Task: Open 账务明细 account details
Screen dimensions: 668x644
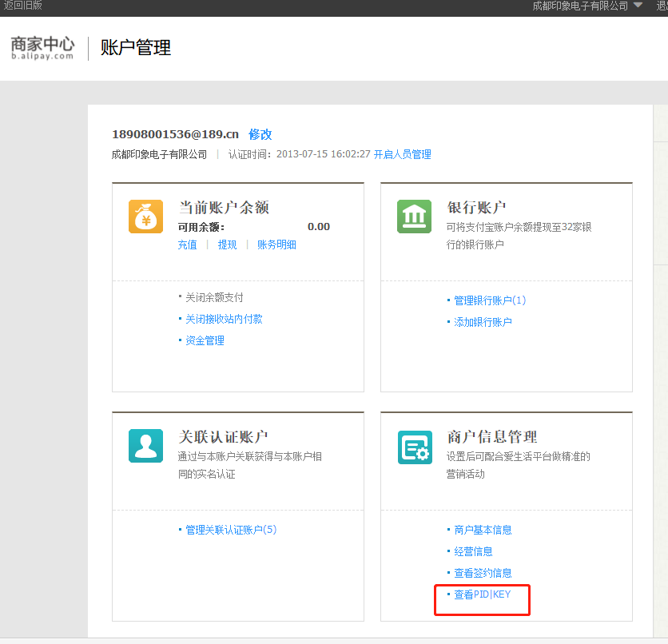Action: tap(276, 244)
